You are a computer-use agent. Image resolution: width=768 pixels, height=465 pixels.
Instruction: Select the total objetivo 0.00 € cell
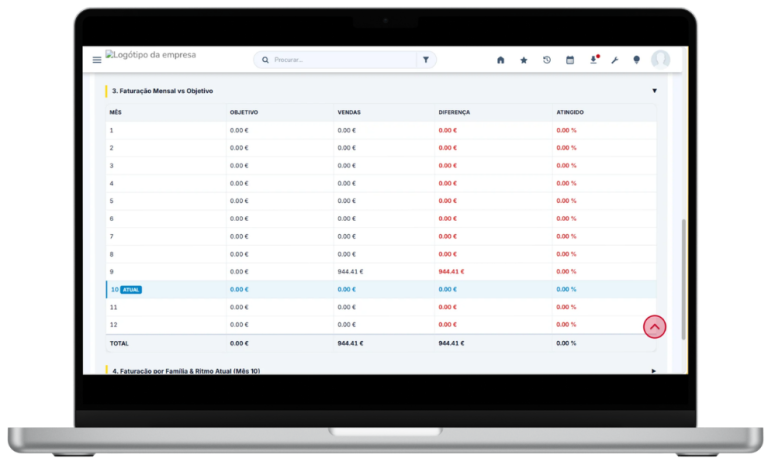tap(239, 343)
